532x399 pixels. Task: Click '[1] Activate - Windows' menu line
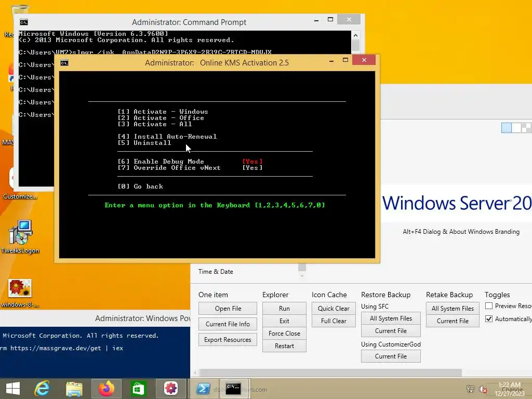(x=163, y=112)
